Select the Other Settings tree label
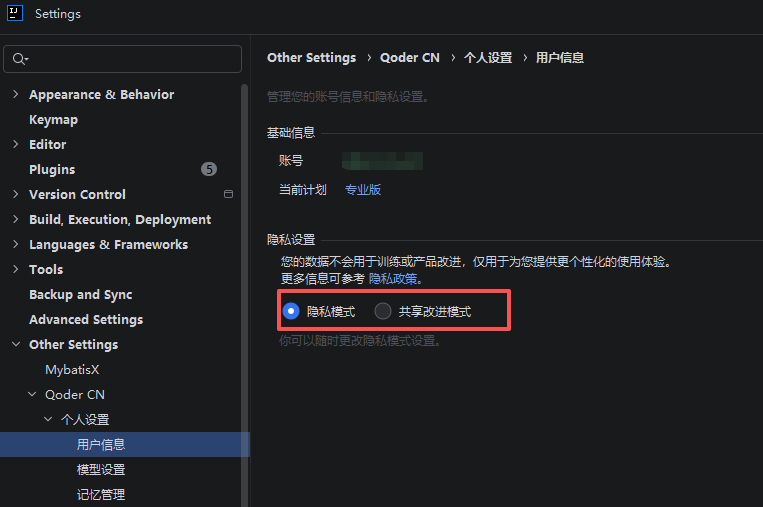Screen dimensions: 763x507 pyautogui.click(x=73, y=344)
